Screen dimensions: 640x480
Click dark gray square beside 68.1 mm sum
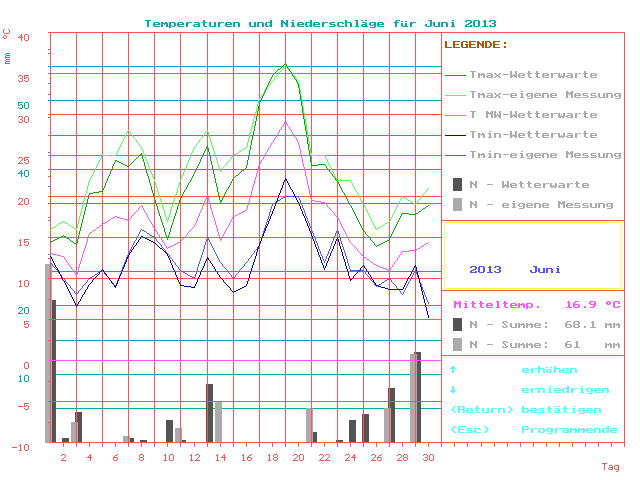click(457, 324)
